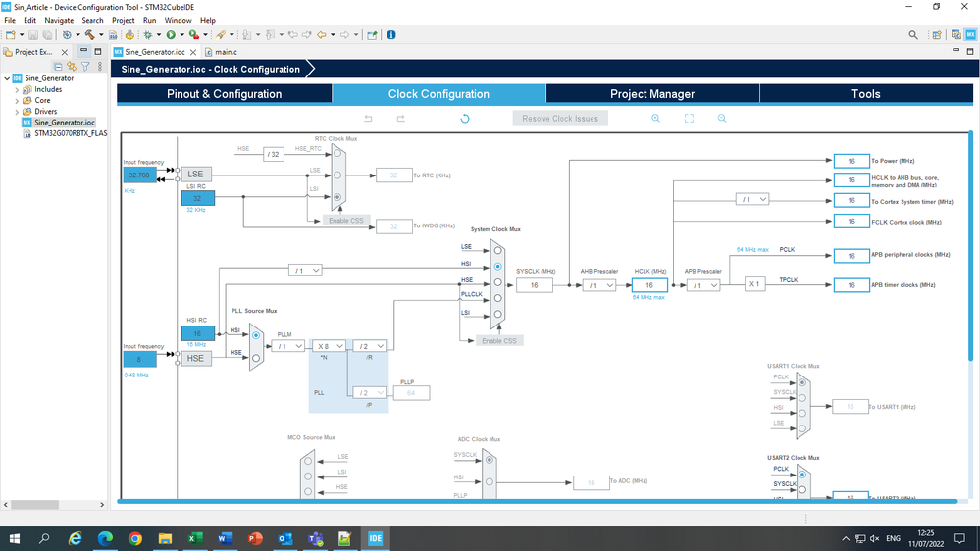Zoom in on the clock diagram

tap(655, 118)
